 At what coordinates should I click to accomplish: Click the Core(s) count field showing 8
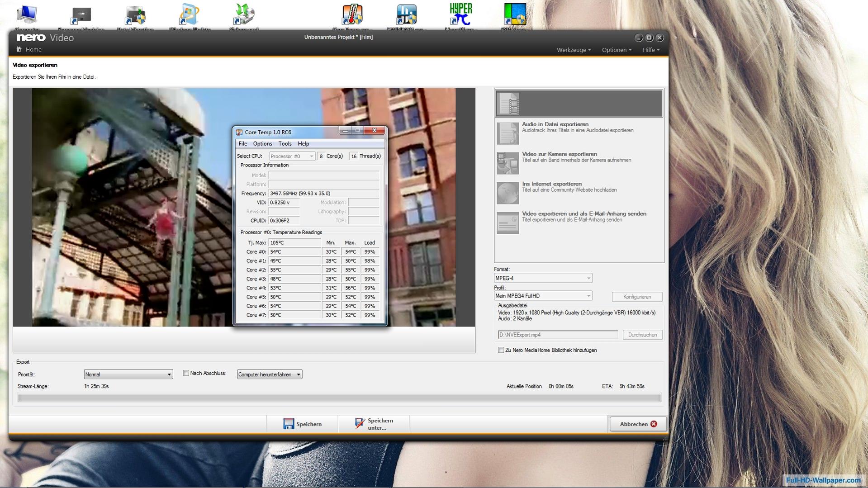click(321, 156)
